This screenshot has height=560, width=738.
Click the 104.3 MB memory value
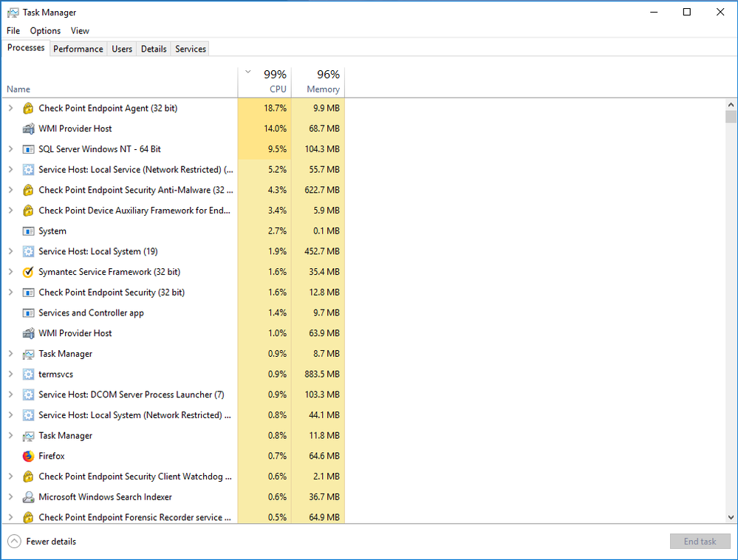click(322, 149)
